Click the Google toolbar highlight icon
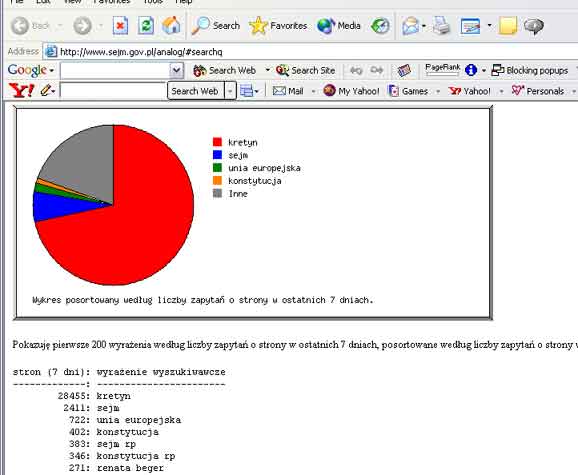Image resolution: width=578 pixels, height=475 pixels. coord(404,70)
